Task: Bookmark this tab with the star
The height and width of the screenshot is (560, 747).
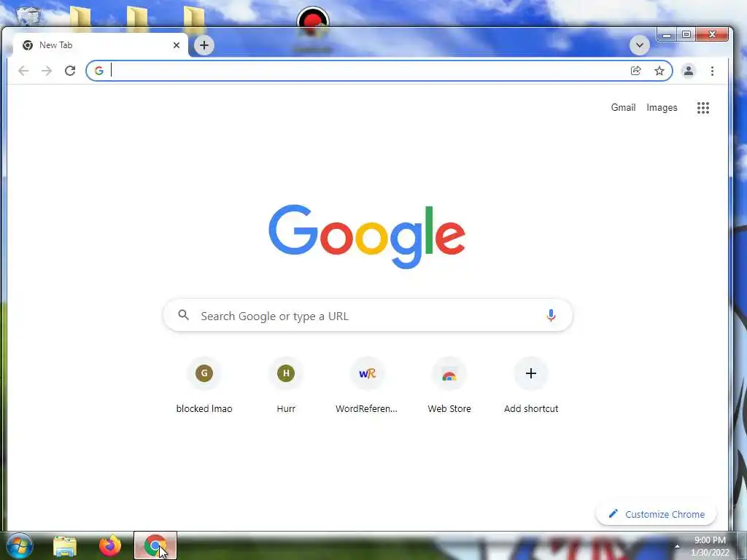Action: pyautogui.click(x=659, y=71)
